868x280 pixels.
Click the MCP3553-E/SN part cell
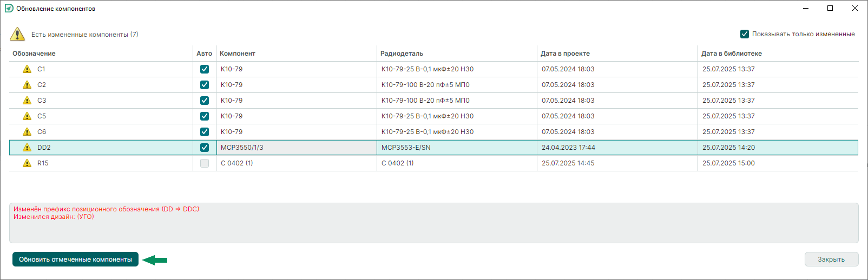(x=457, y=148)
